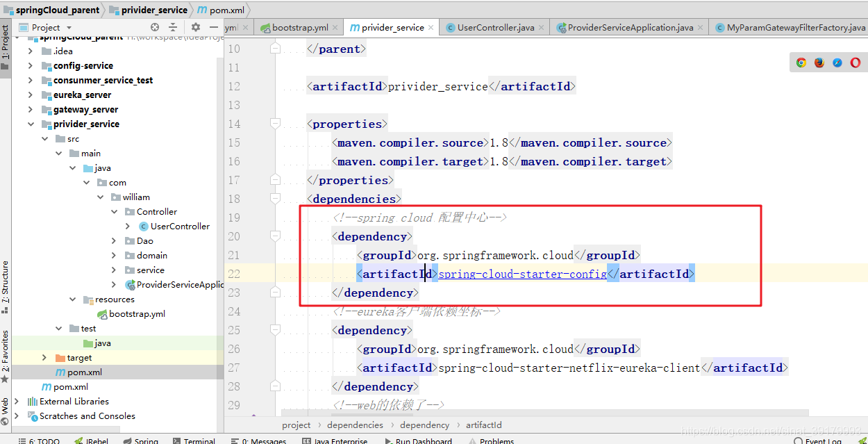Open the JRebel tool window
Image resolution: width=868 pixels, height=444 pixels.
click(x=90, y=441)
